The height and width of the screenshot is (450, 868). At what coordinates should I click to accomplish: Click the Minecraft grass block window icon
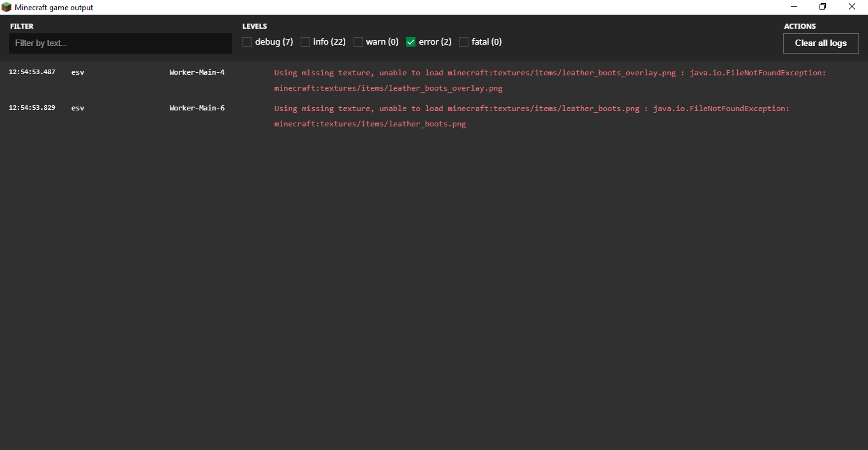coord(6,7)
